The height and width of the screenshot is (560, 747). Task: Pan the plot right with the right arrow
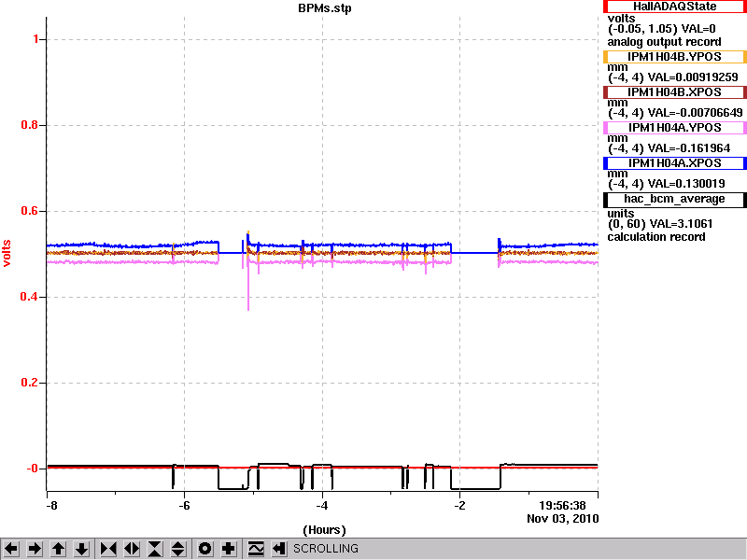[35, 549]
